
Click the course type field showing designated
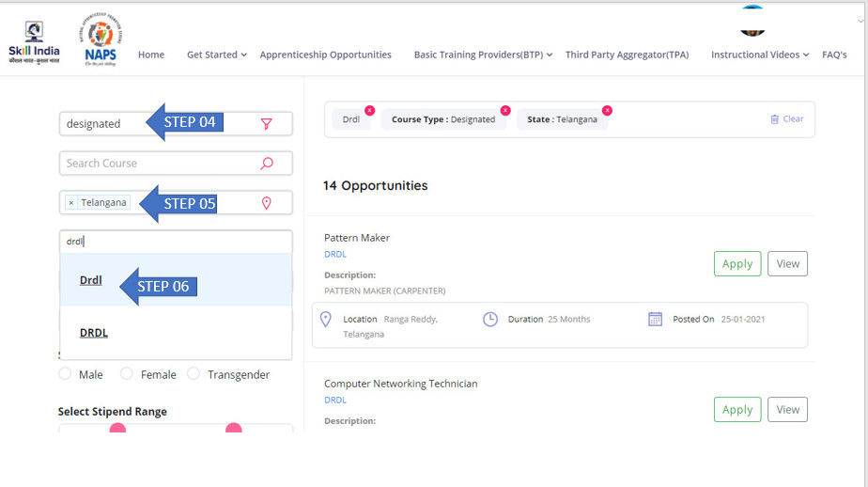176,123
